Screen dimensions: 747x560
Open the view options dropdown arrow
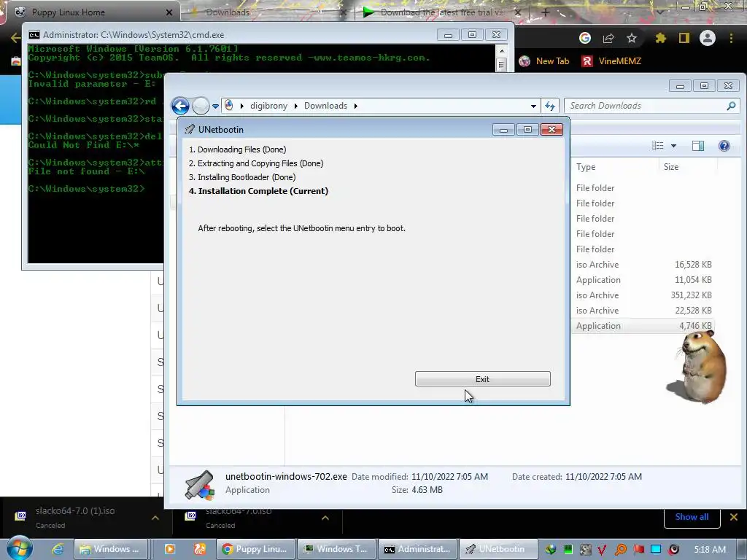pyautogui.click(x=673, y=146)
